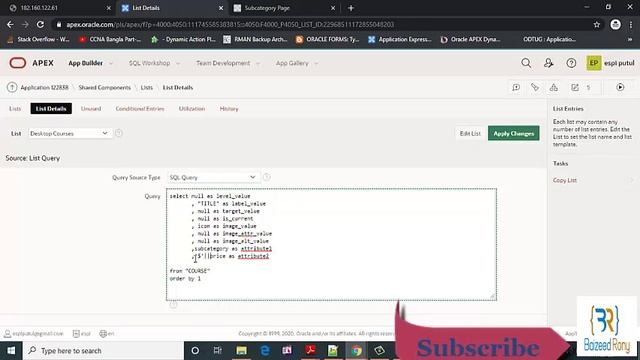Open Adobe Acrobat on taskbar

[311, 351]
